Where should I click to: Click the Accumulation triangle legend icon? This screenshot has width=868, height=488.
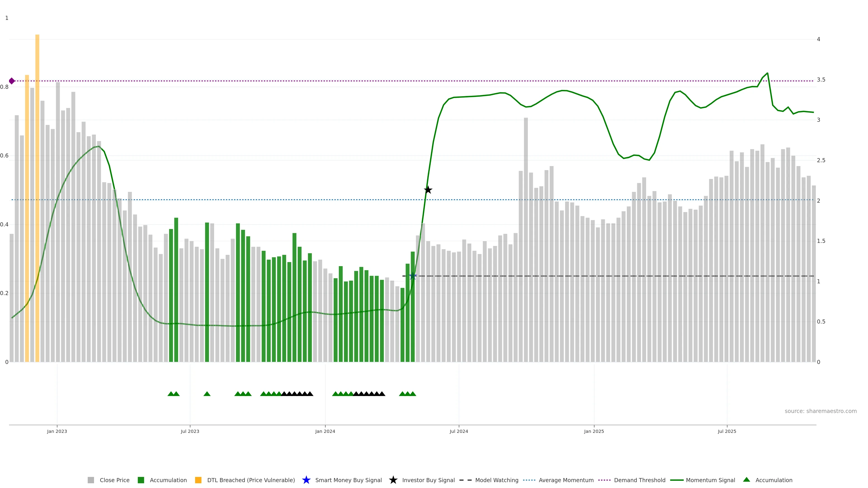pos(747,480)
